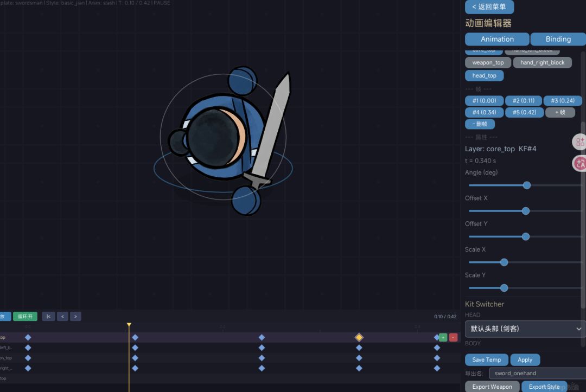Viewport: 586px width, 392px height.
Task: Select keyframe #4 diamond in left_b.. row
Action: click(x=359, y=348)
